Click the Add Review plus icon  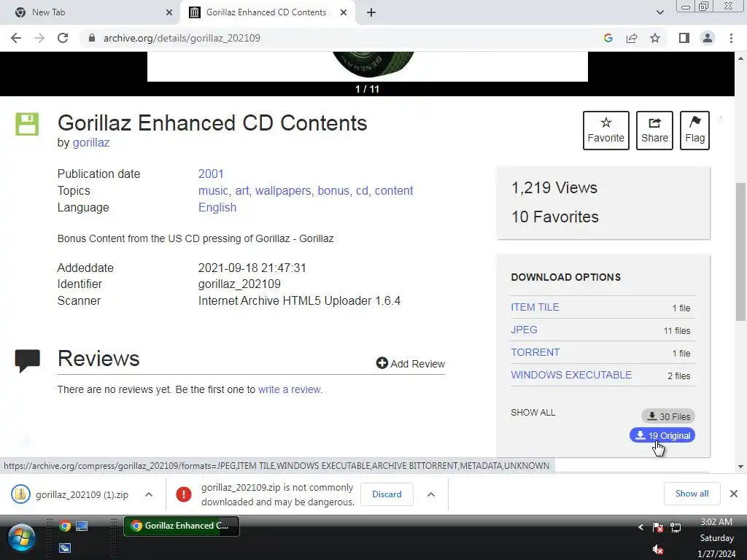click(382, 363)
